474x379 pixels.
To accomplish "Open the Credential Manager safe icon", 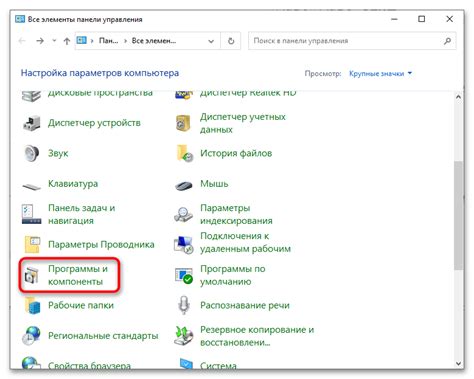I will point(183,123).
